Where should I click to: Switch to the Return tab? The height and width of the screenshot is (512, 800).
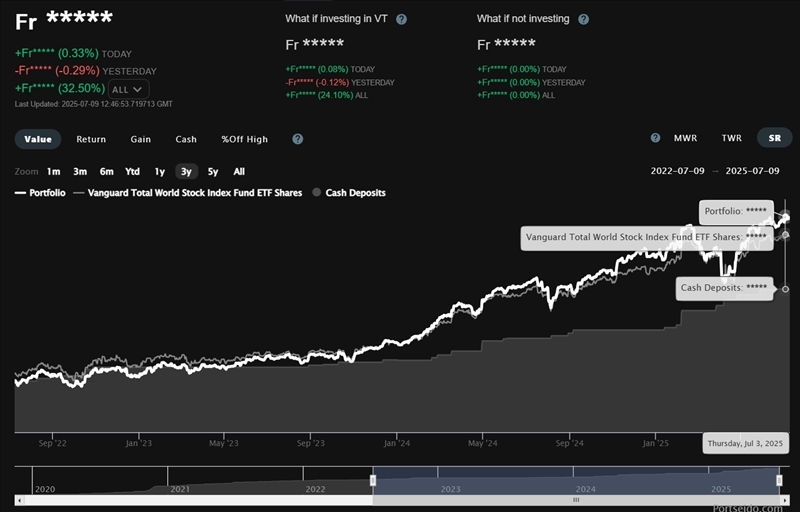tap(91, 139)
